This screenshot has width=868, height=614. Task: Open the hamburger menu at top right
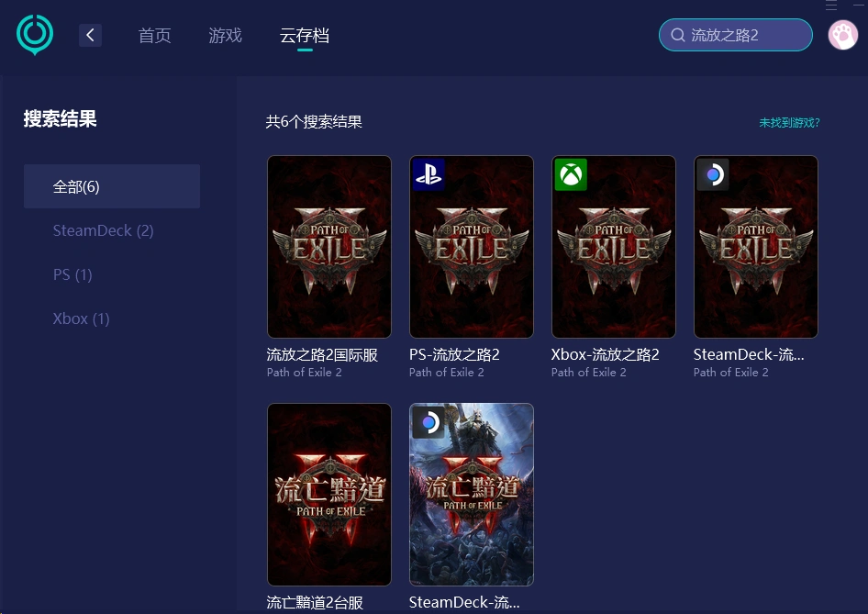(831, 6)
